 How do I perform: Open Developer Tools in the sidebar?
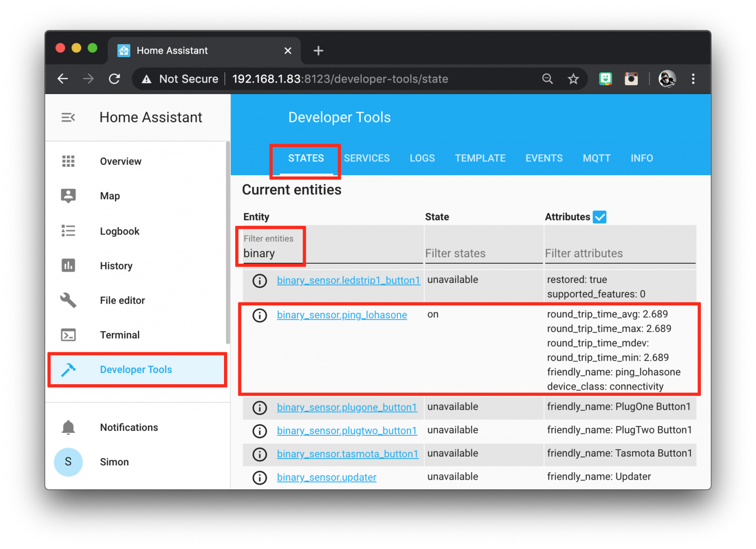[x=137, y=369]
